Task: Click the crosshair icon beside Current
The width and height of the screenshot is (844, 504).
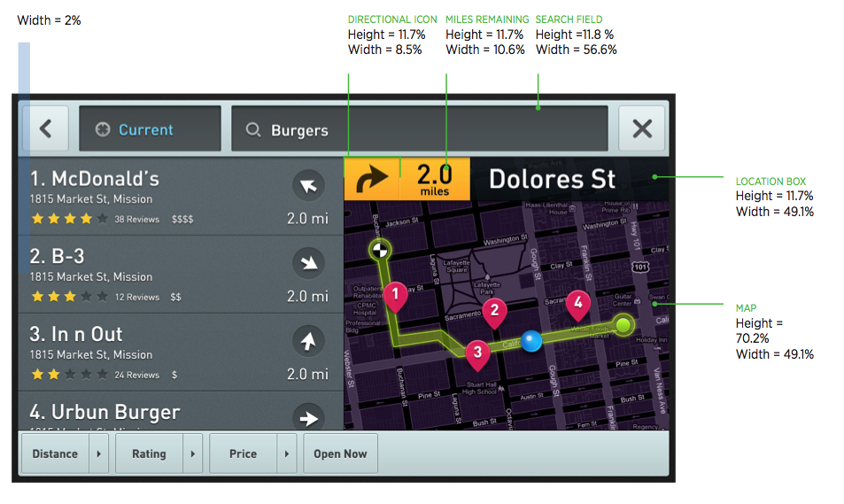Action: point(102,129)
